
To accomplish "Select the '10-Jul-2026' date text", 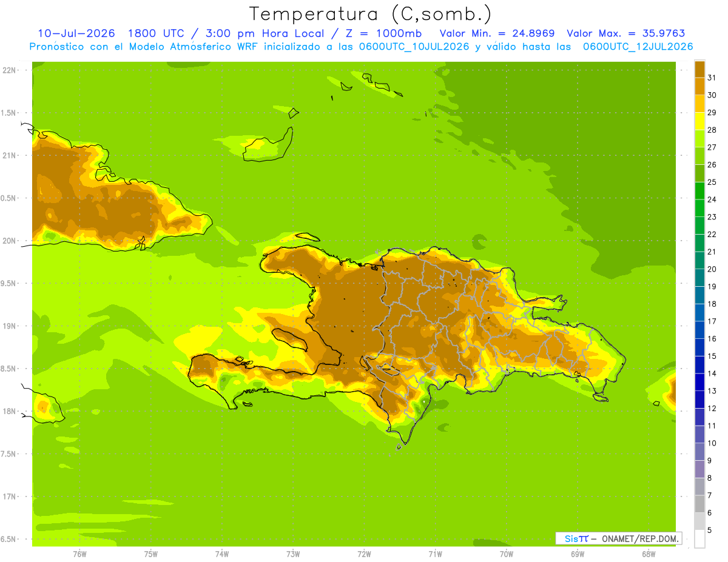I will tap(76, 33).
